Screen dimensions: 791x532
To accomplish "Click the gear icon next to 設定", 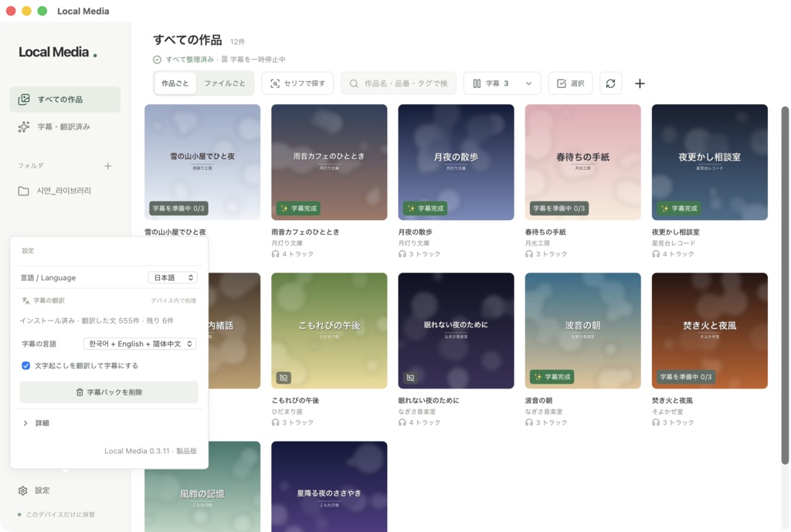I will 22,490.
